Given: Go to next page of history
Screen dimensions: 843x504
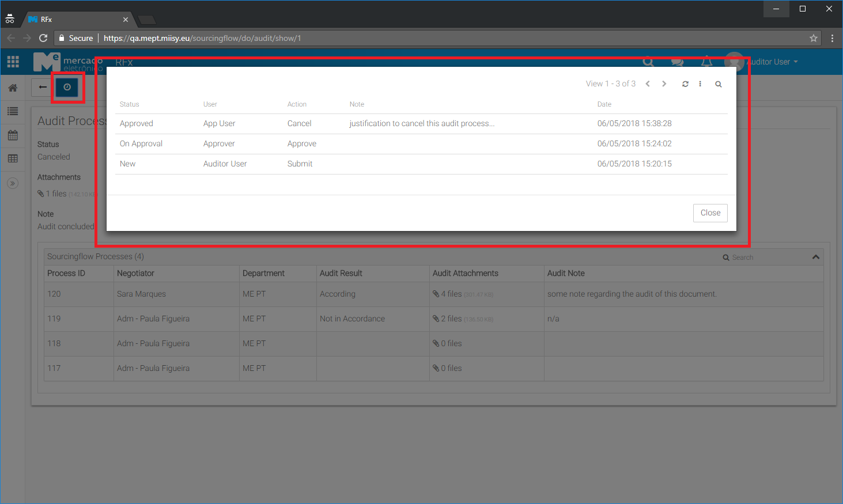Looking at the screenshot, I should click(x=664, y=84).
